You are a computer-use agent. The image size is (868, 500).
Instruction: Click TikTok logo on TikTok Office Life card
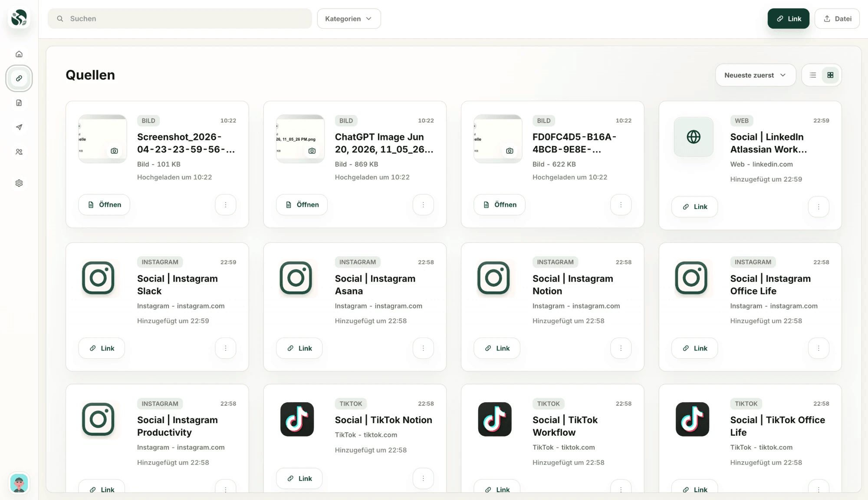pos(692,419)
